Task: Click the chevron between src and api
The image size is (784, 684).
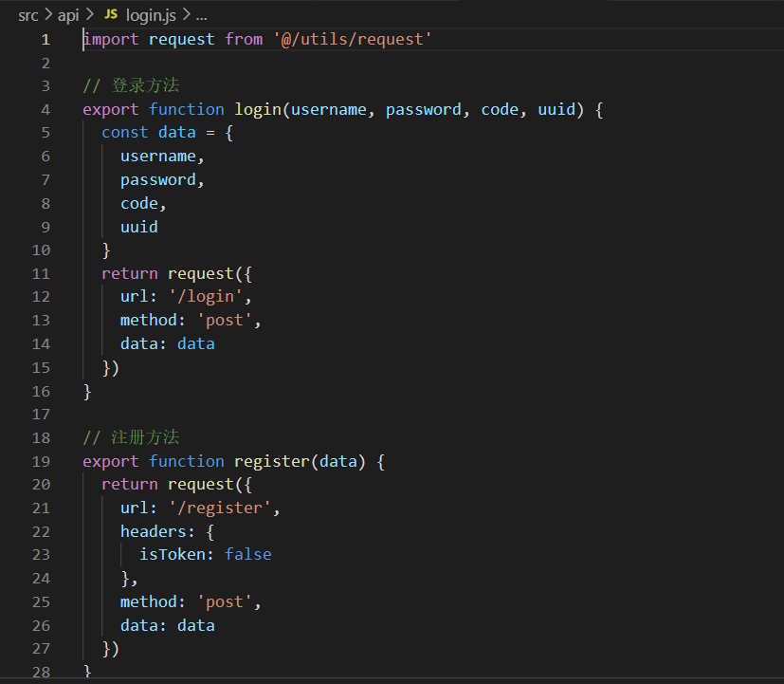Action: [47, 15]
